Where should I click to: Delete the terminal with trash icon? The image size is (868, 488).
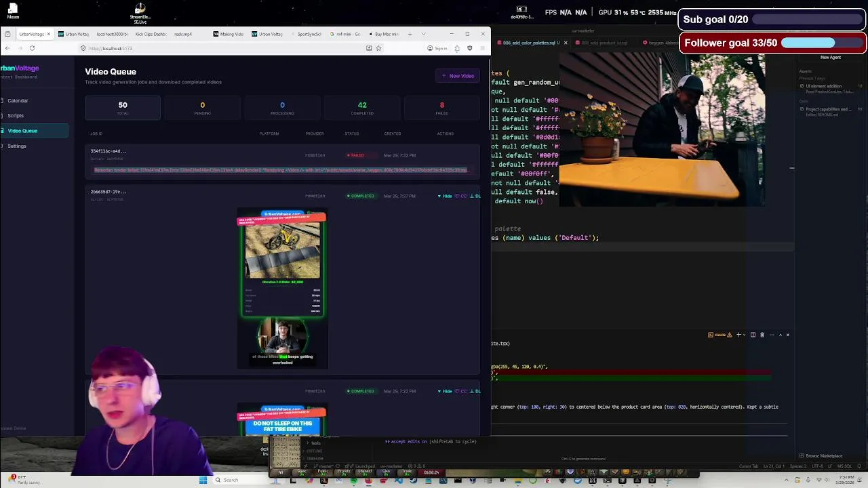pyautogui.click(x=762, y=335)
